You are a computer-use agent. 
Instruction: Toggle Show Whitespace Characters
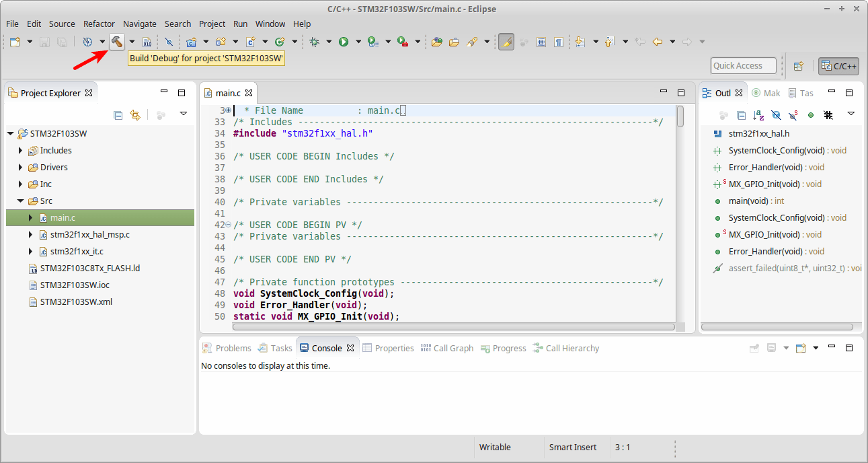(559, 42)
